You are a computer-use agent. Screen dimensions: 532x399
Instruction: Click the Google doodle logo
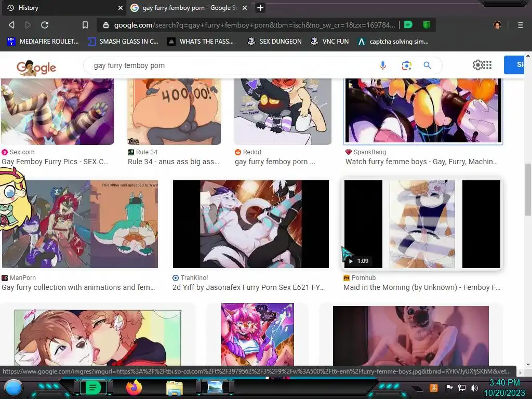coord(36,68)
